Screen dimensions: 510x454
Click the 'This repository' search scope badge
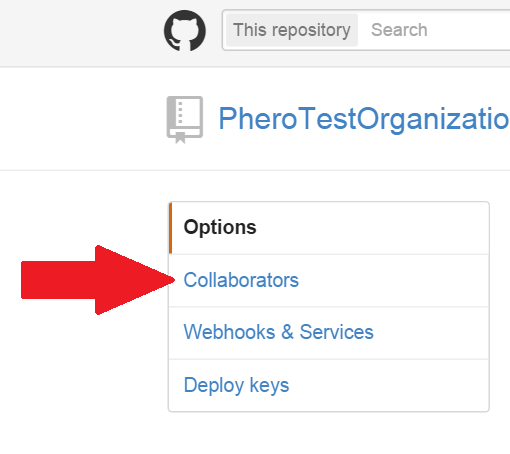[292, 30]
